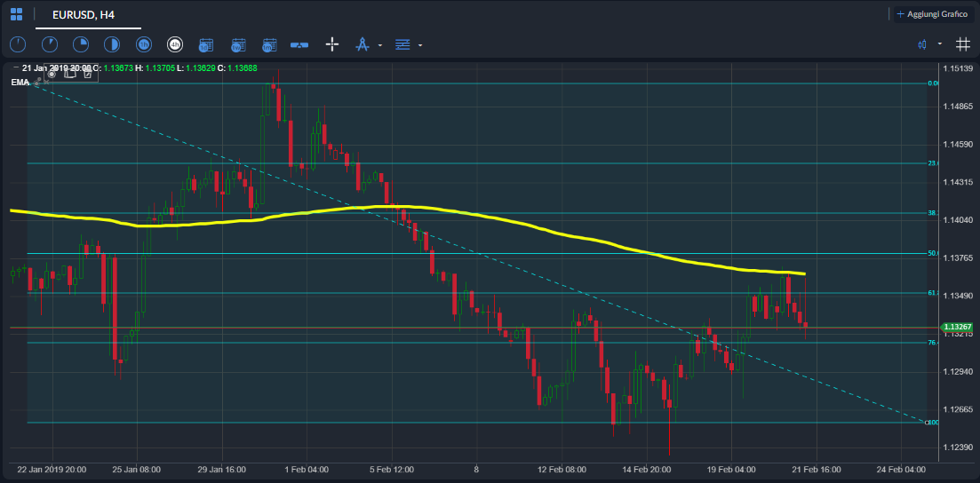Select the compass drawing tools icon

[363, 44]
